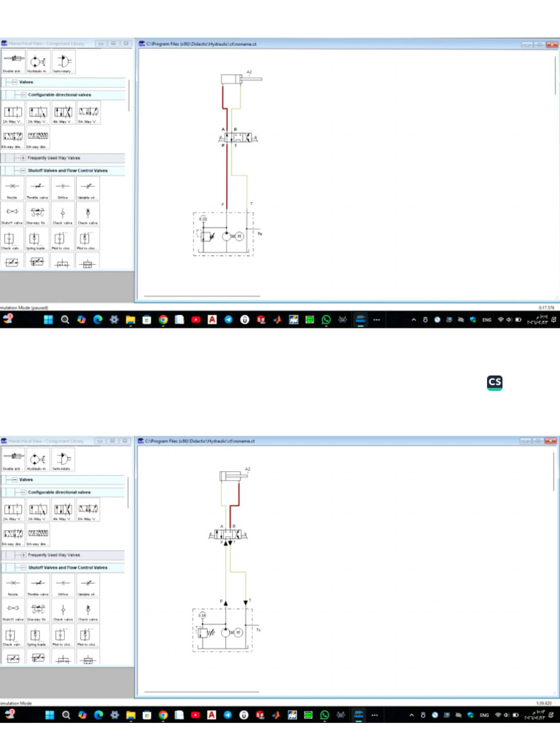Pick 4/n Way Valve in upper library
Viewport: 560px width, 747px height.
pyautogui.click(x=63, y=113)
